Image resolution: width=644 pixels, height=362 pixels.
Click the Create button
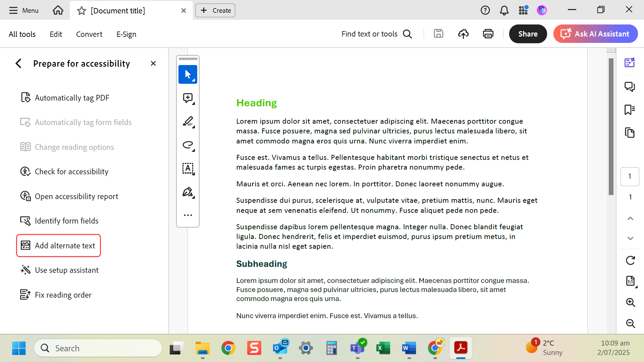click(215, 10)
